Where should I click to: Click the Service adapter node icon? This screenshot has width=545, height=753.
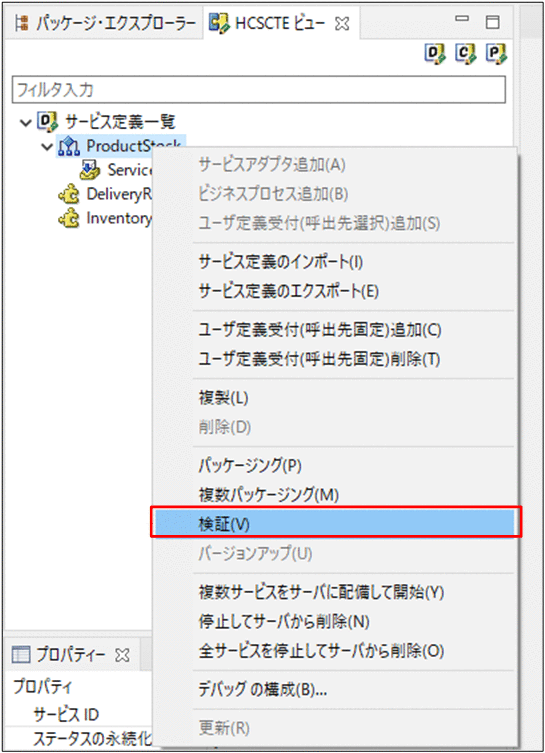pos(90,170)
